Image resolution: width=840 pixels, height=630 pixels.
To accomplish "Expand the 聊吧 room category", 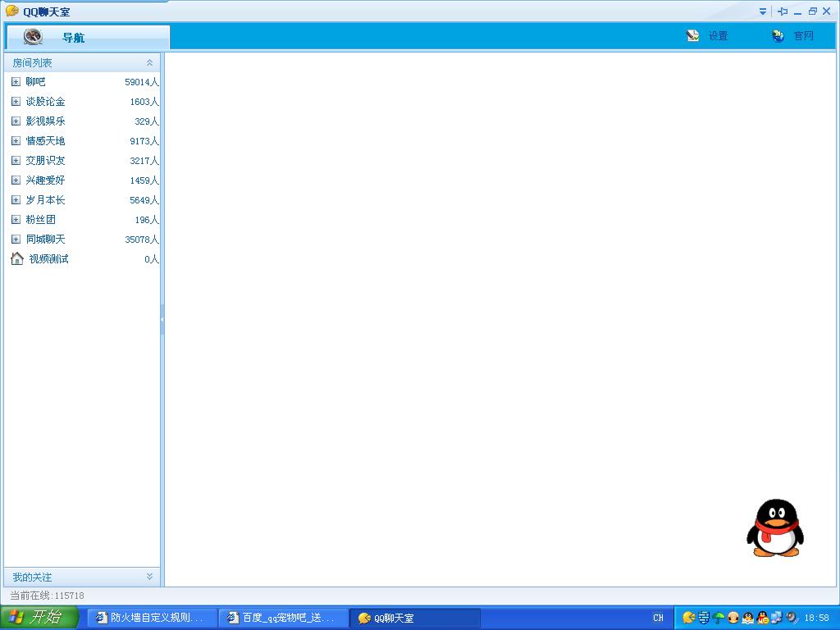I will tap(16, 82).
